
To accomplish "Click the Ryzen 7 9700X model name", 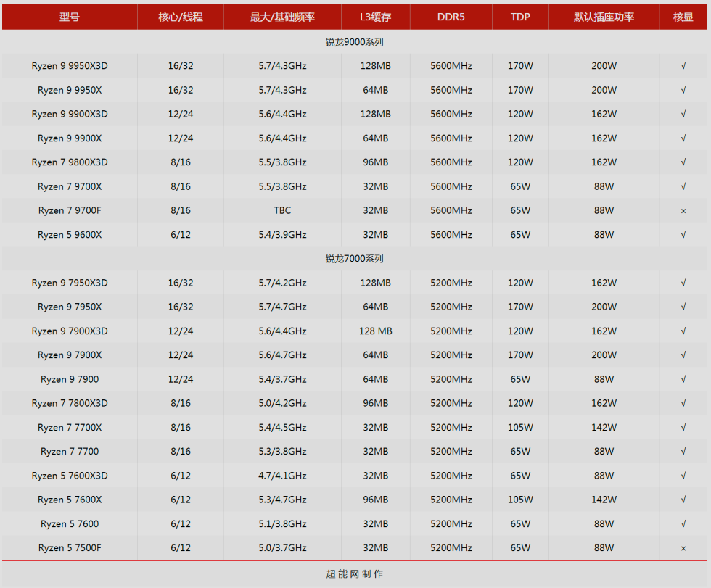I will [70, 186].
